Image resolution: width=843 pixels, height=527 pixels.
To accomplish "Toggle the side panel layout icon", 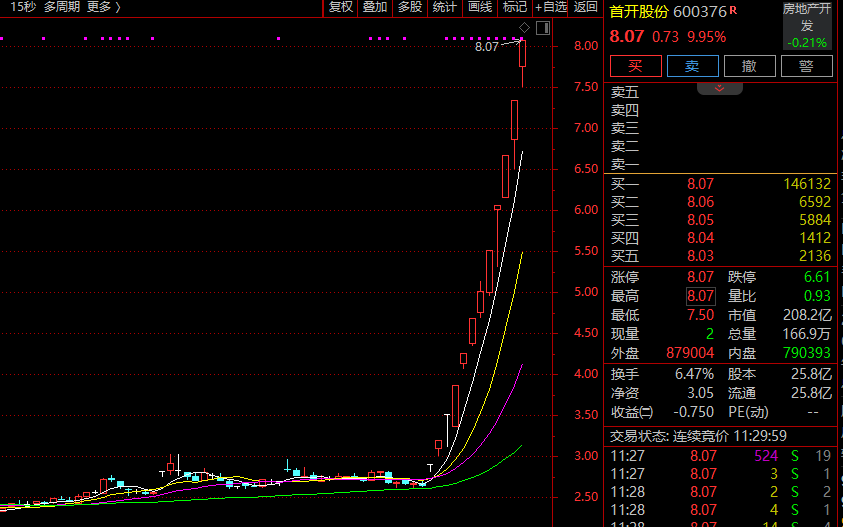I will [x=543, y=28].
